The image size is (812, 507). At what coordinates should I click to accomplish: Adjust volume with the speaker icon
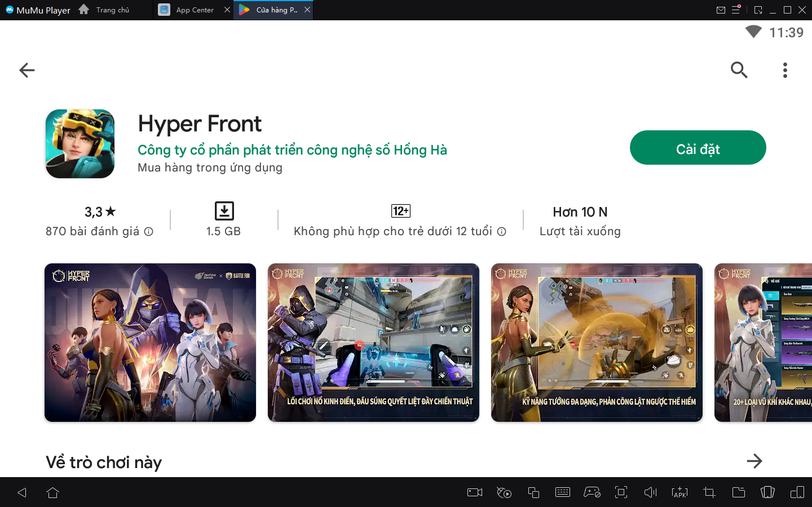(650, 492)
